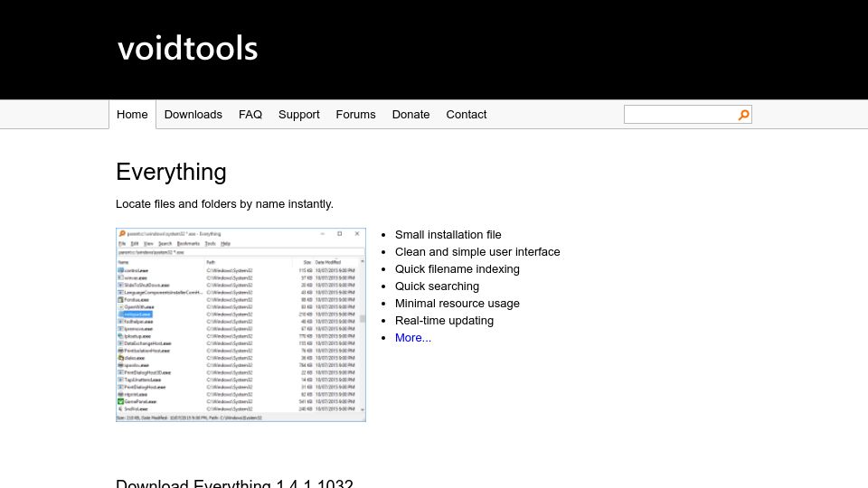868x488 pixels.
Task: Click "Clean and simple user interface" bullet
Action: coord(477,252)
